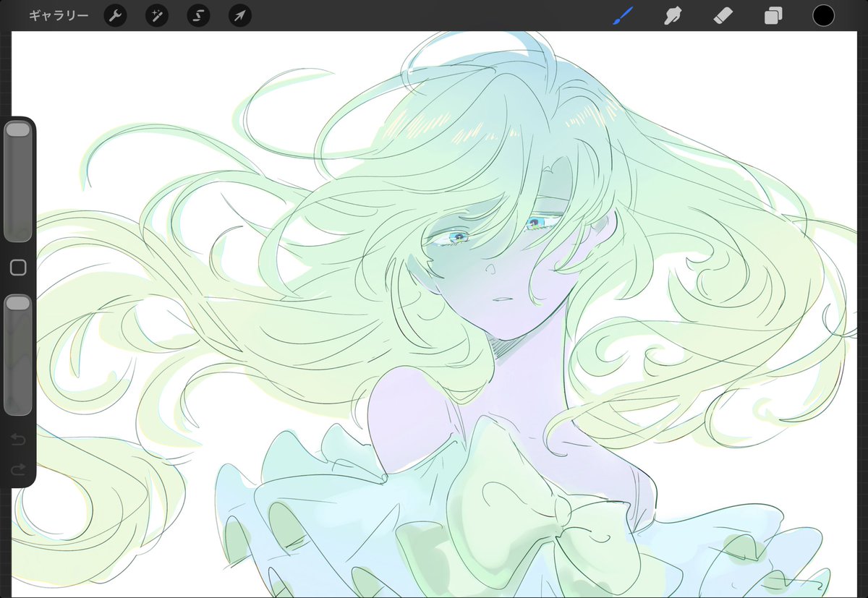Activate the Transform arrow tool
868x598 pixels.
pos(239,15)
